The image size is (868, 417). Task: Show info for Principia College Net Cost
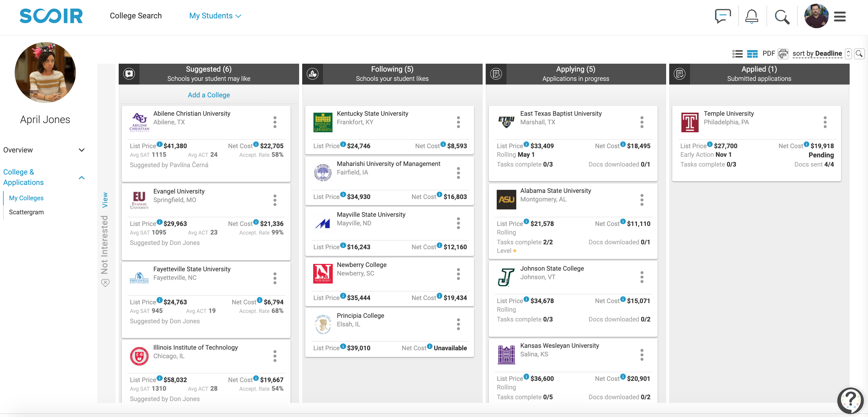[x=430, y=346]
